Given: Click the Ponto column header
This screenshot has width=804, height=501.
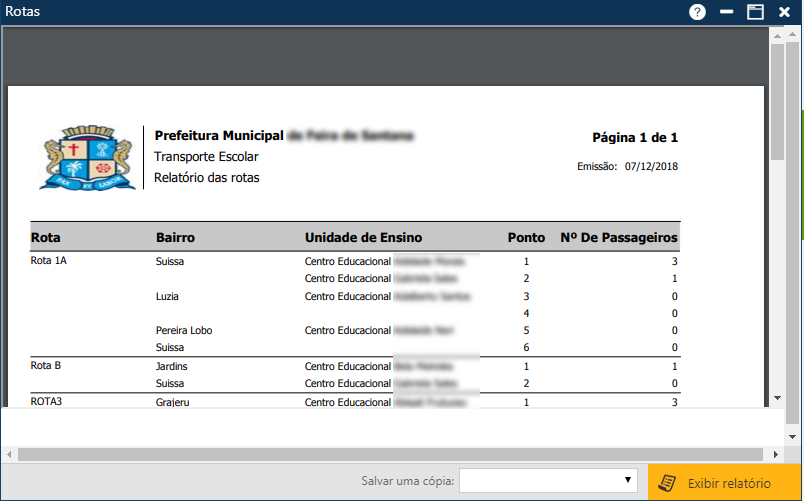Looking at the screenshot, I should click(526, 237).
